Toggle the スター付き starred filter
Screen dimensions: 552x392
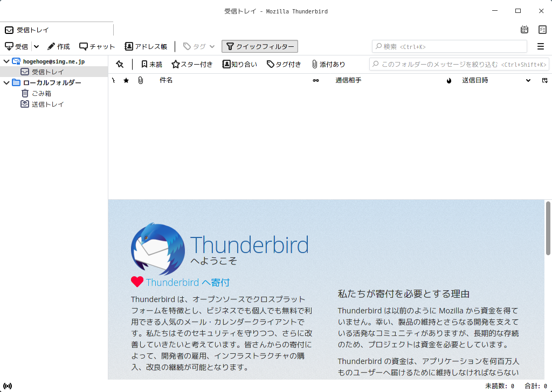[192, 64]
